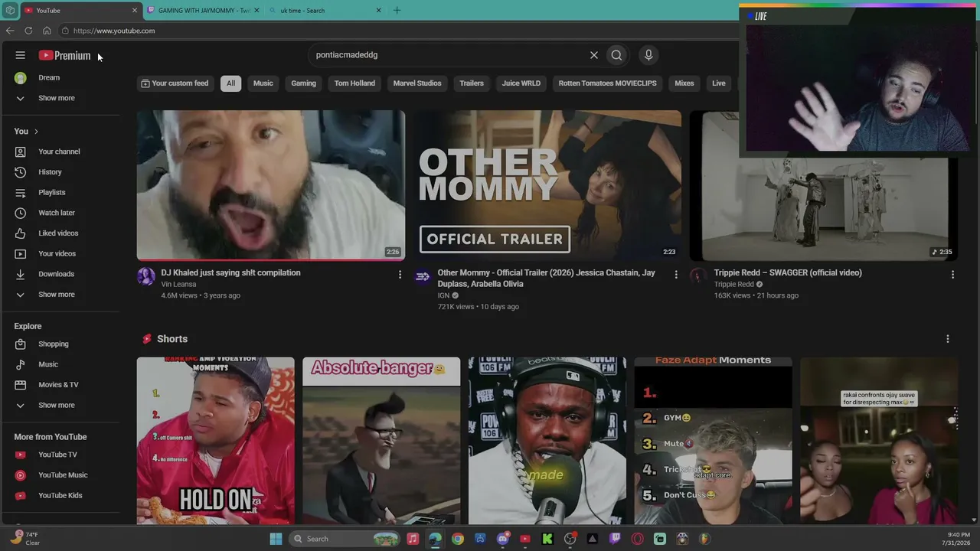Open Discord from the taskbar
Image resolution: width=980 pixels, height=551 pixels.
[503, 539]
